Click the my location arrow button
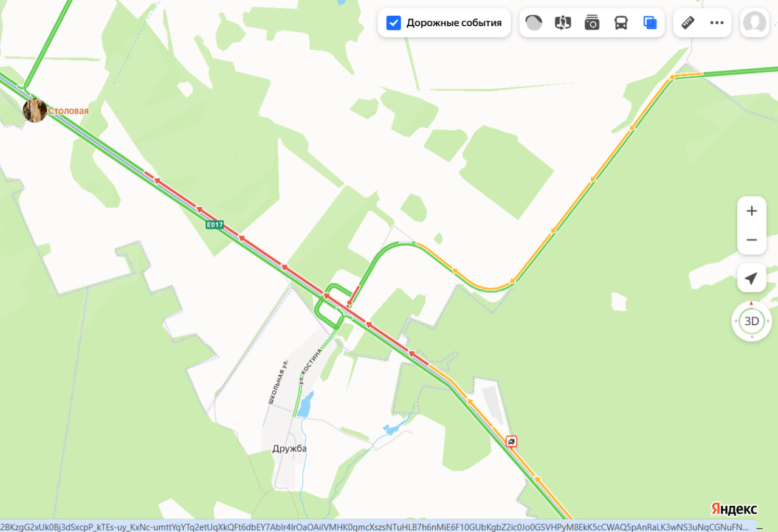 [x=752, y=278]
